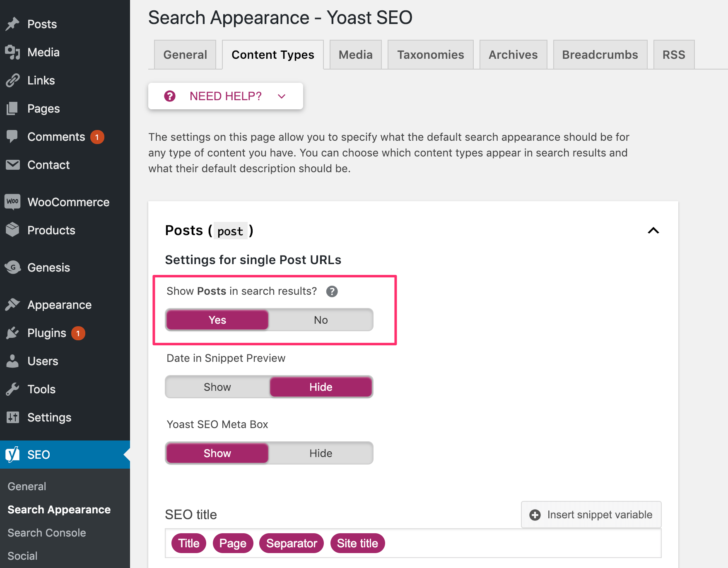The image size is (728, 568).
Task: Click the Appearance paintbrush icon
Action: point(12,305)
